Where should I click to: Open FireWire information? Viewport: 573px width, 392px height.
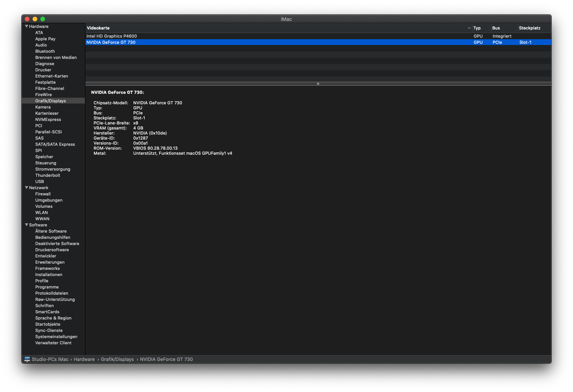click(43, 95)
